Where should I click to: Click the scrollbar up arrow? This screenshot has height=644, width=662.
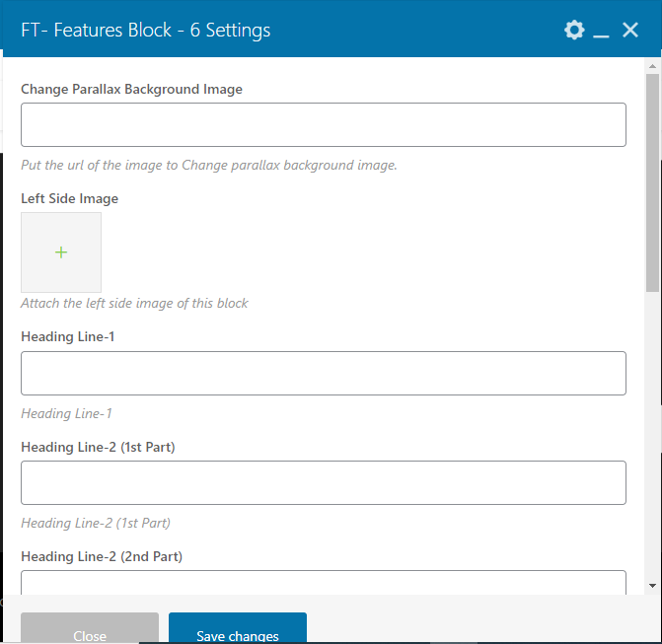point(652,66)
